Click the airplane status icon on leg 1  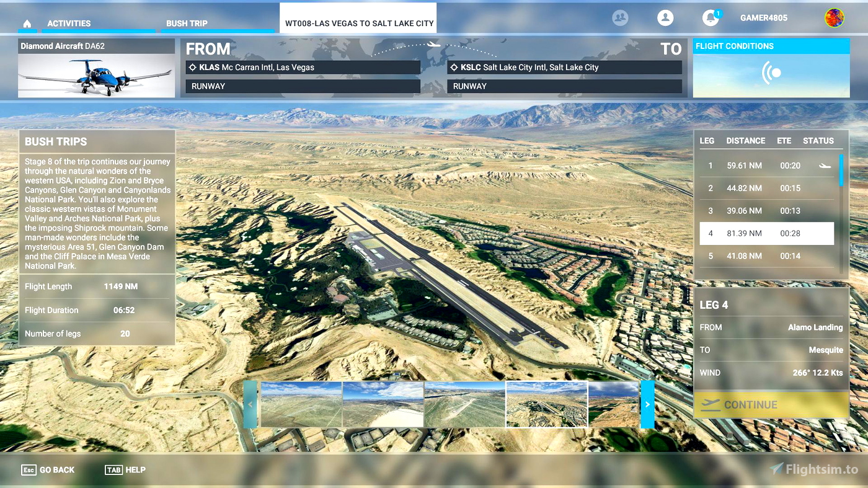pyautogui.click(x=825, y=166)
